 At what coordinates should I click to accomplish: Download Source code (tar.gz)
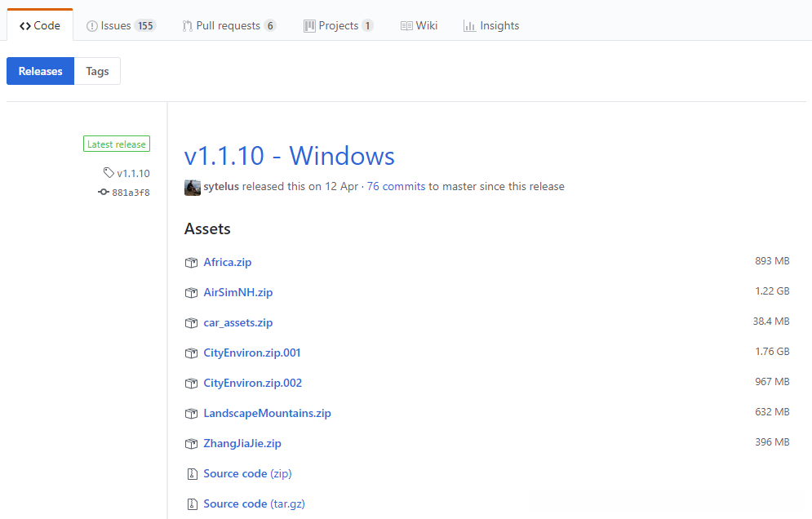coord(255,503)
